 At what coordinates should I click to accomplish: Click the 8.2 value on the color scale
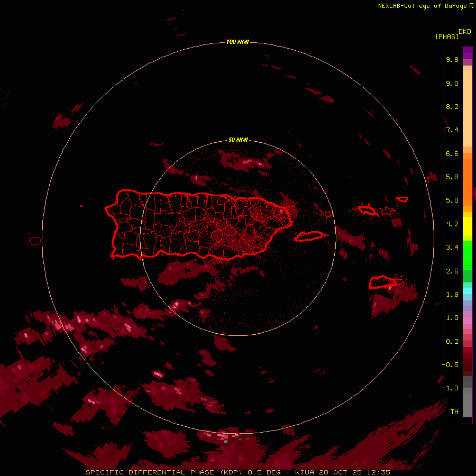click(452, 106)
